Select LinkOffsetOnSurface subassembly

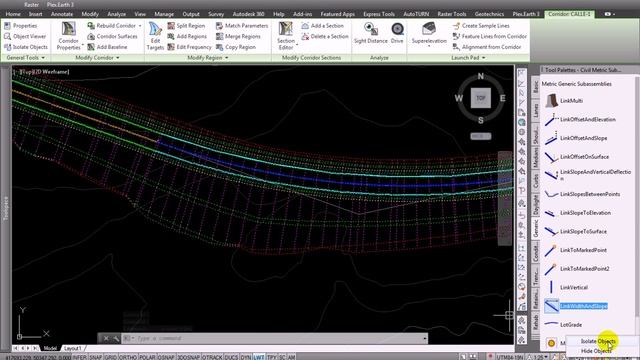click(x=577, y=157)
